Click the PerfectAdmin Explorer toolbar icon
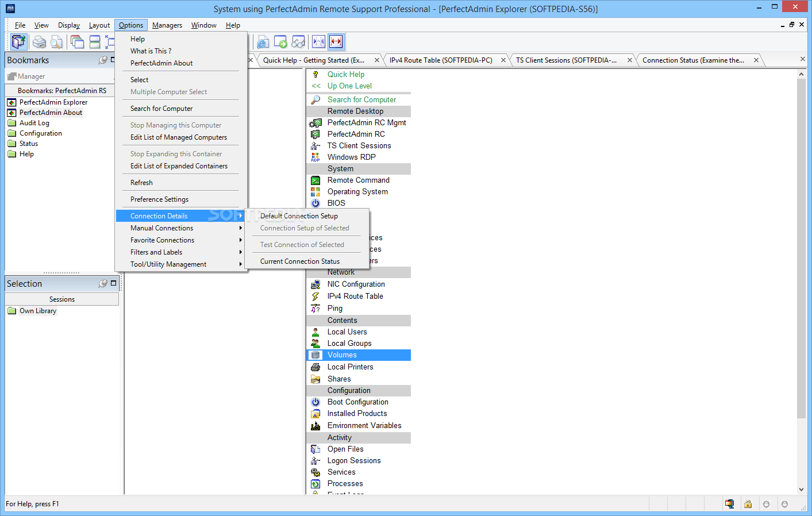The image size is (812, 516). tap(19, 41)
